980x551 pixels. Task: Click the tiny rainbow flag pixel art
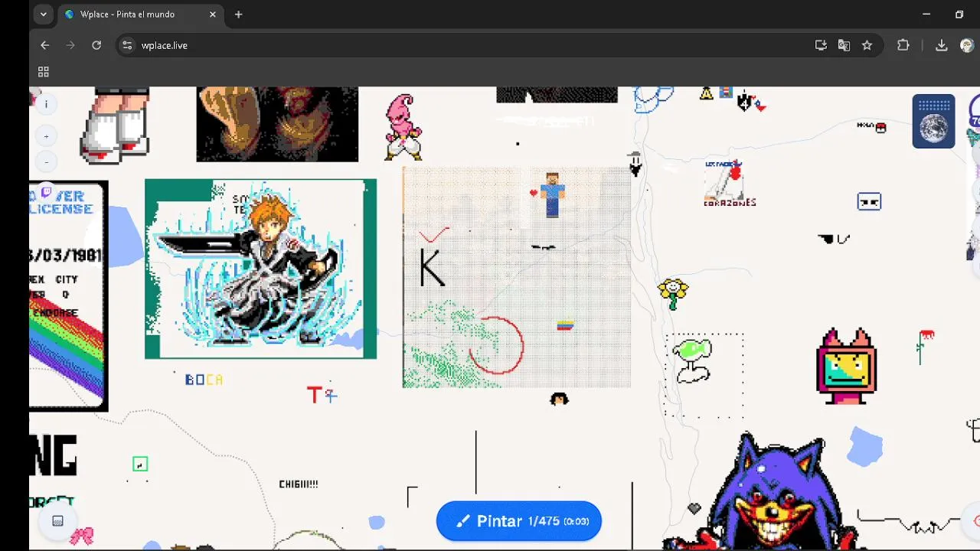(x=565, y=326)
